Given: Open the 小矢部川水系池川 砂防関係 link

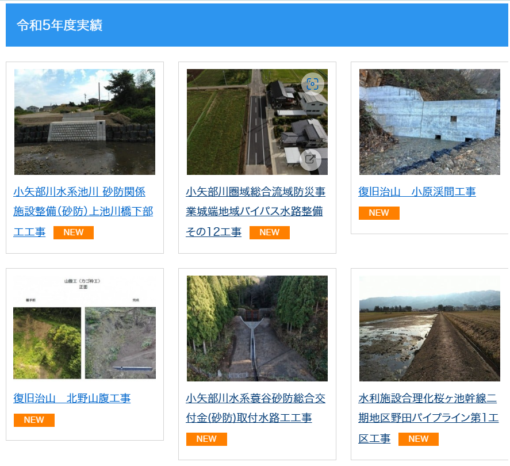Looking at the screenshot, I should [x=83, y=212].
